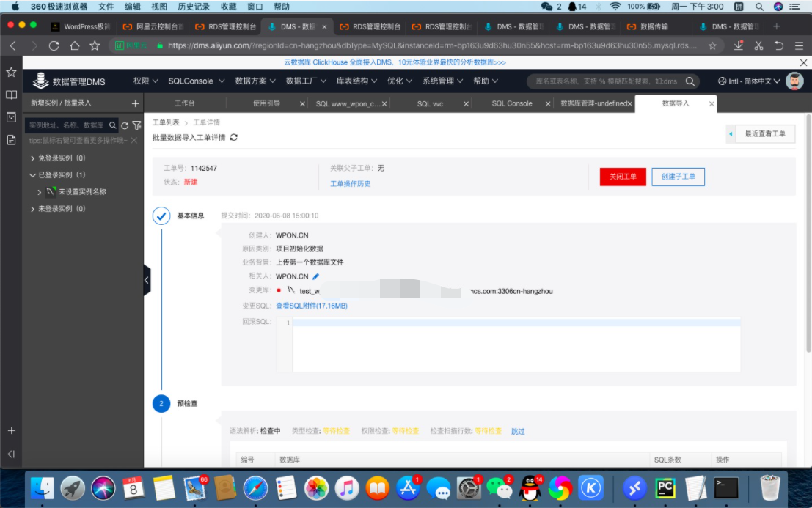The height and width of the screenshot is (508, 812).
Task: Switch to the SQL vvc tab
Action: 431,103
